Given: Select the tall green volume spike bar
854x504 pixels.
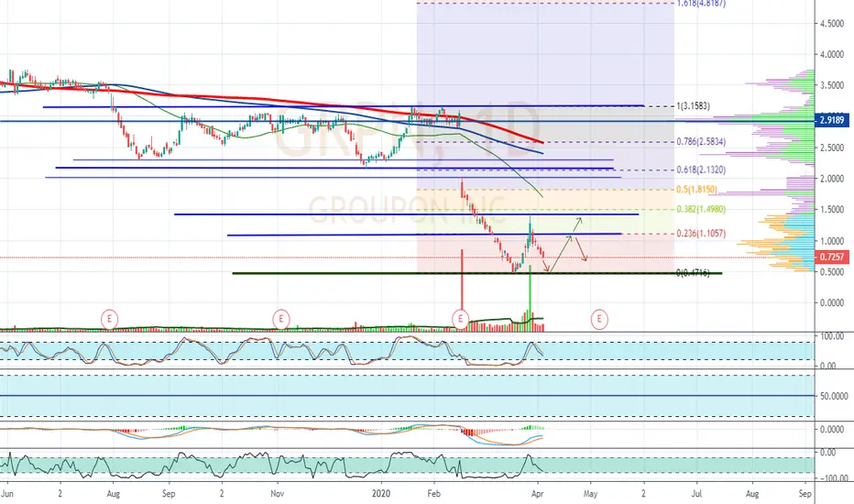Looking at the screenshot, I should point(530,298).
